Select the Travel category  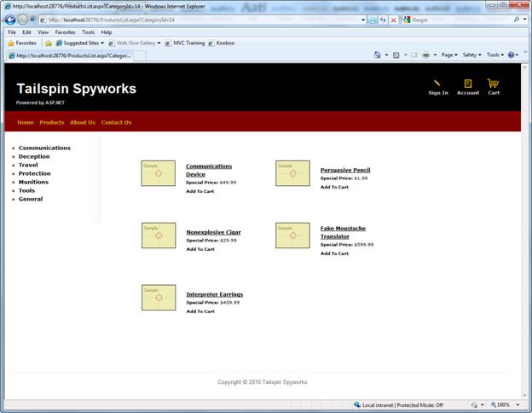point(28,165)
